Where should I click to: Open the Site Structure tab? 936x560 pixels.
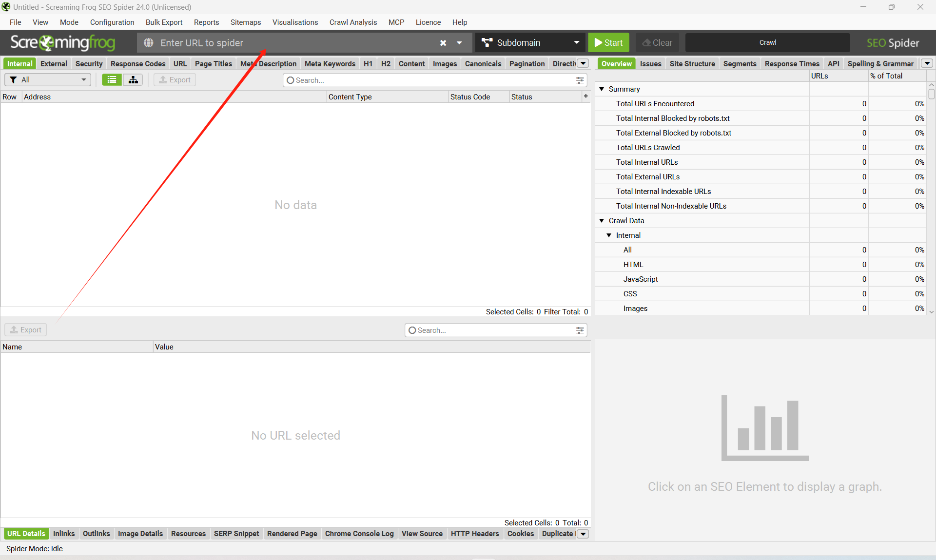pyautogui.click(x=692, y=64)
